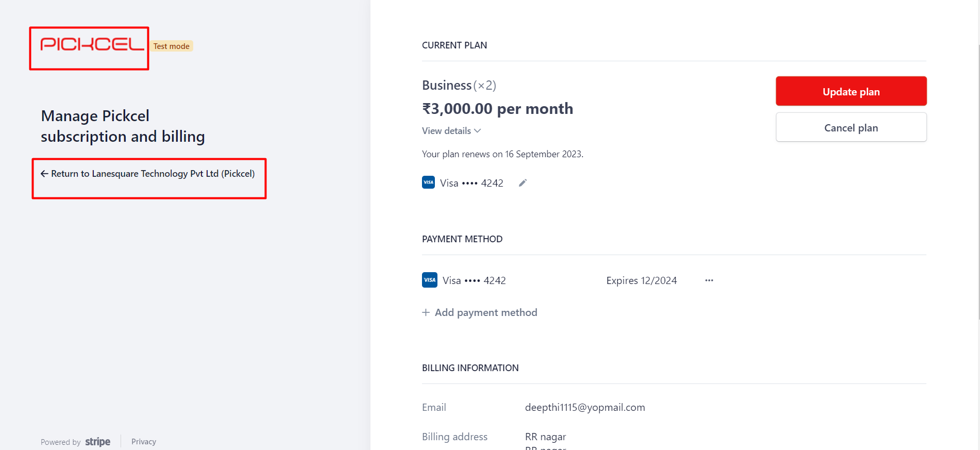Click the chevron next to View details

tap(478, 131)
